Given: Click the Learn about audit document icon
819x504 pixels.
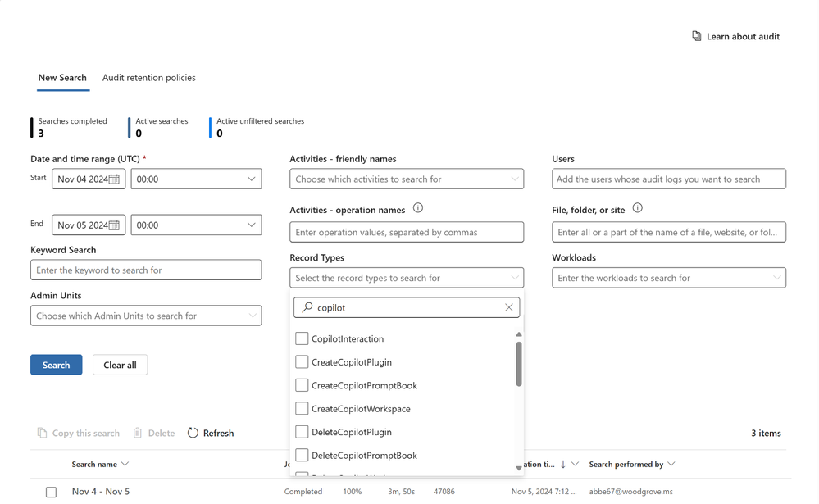Looking at the screenshot, I should [696, 36].
